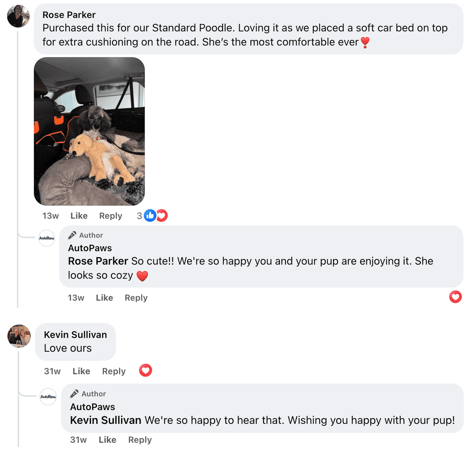This screenshot has height=449, width=476.
Task: Open Rose Parker's profile picture
Action: point(18,16)
